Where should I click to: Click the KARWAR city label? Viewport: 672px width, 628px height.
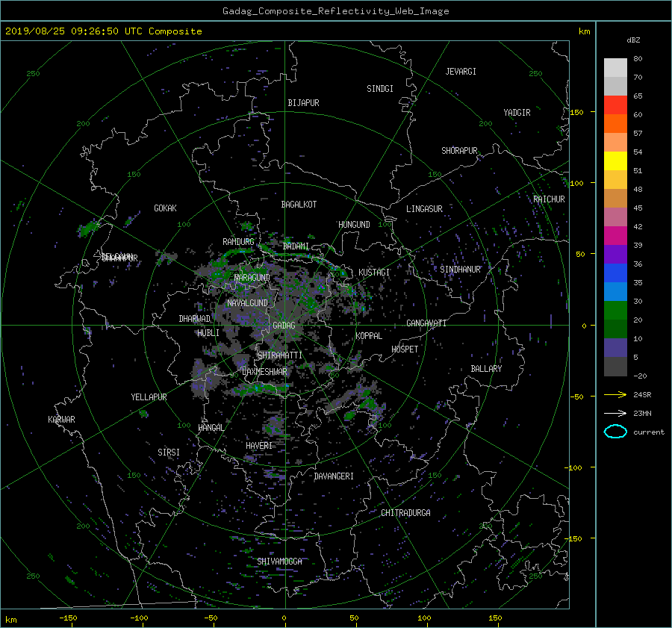(x=61, y=420)
